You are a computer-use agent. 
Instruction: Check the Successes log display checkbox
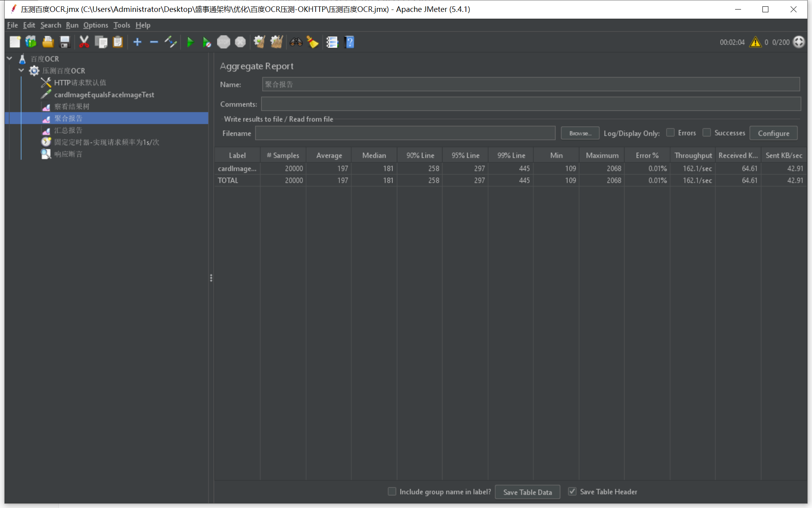pyautogui.click(x=707, y=133)
